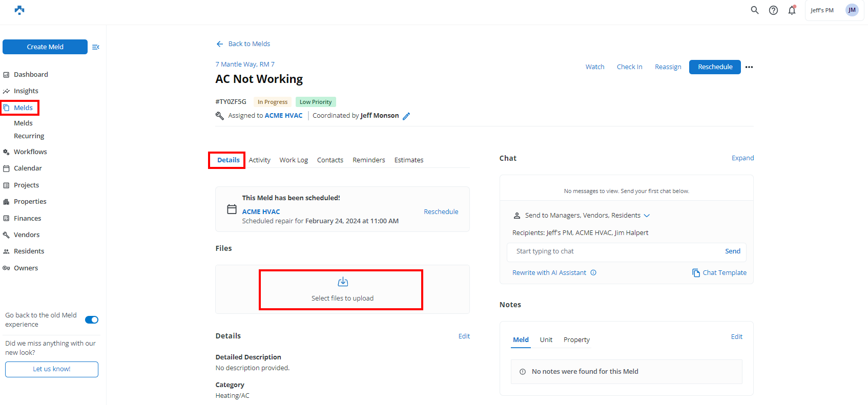Open the Jeff's PM account menu
Viewport: 868px width, 405px height.
coord(822,10)
